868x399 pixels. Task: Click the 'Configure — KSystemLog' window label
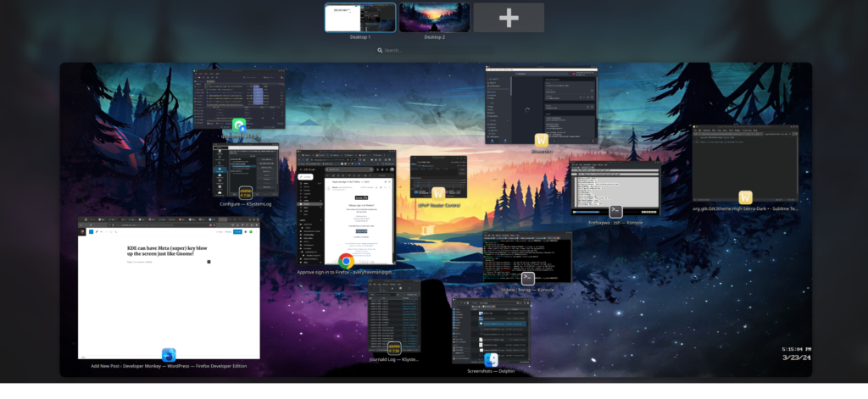pyautogui.click(x=245, y=204)
